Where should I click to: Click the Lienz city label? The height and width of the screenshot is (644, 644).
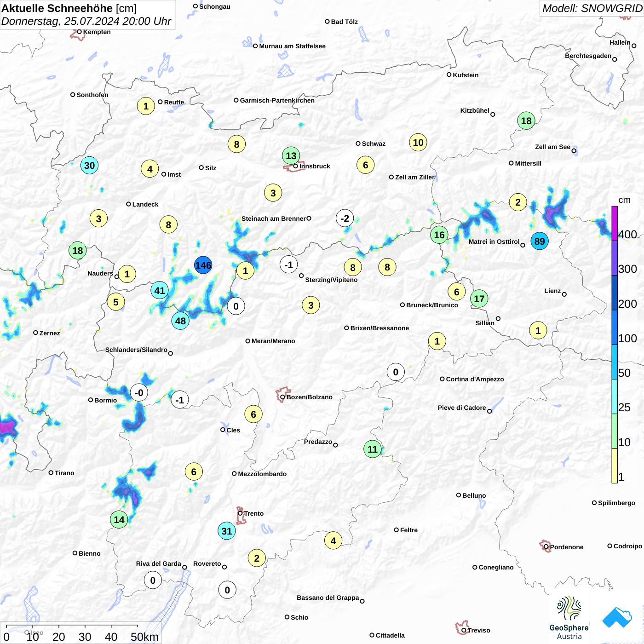tap(552, 291)
